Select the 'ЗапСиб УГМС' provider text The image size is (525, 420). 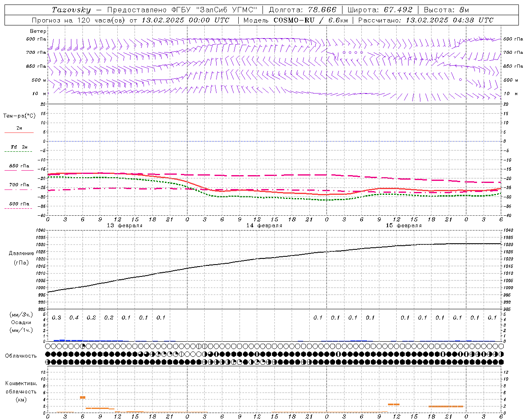click(226, 10)
